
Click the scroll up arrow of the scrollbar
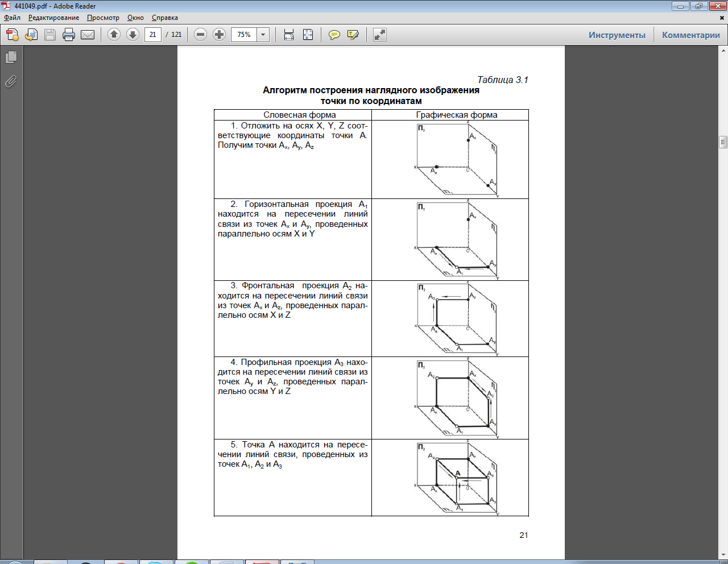tap(723, 50)
